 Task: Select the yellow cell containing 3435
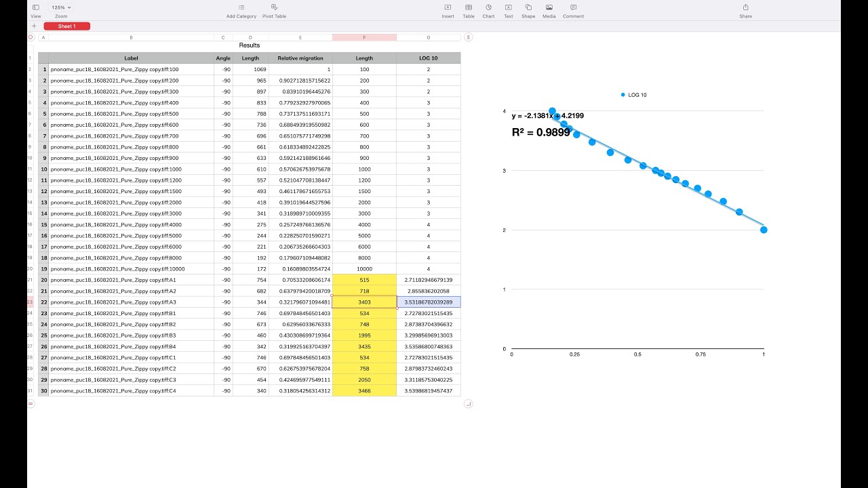[364, 346]
